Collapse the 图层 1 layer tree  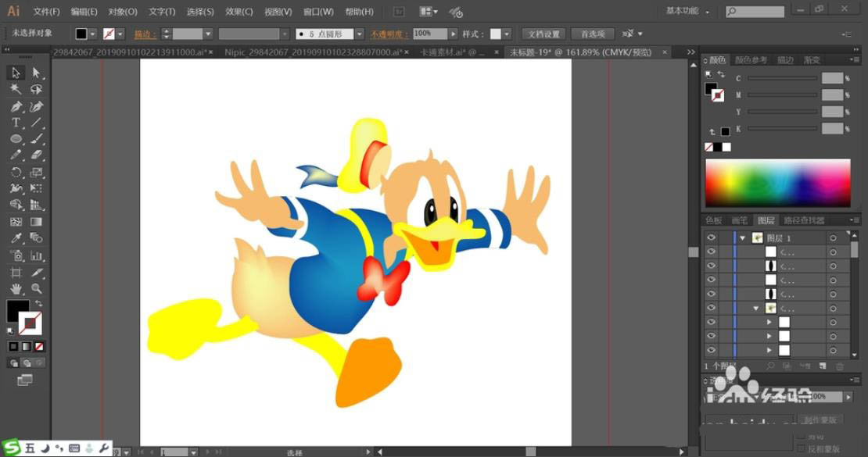click(x=743, y=238)
